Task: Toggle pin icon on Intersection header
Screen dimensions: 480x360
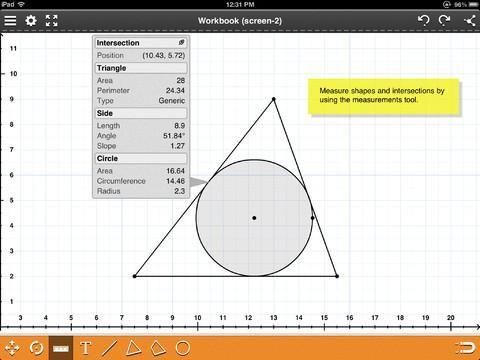Action: pyautogui.click(x=181, y=42)
